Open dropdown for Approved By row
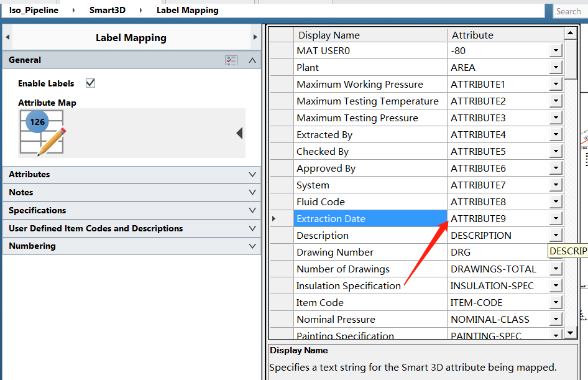The height and width of the screenshot is (380, 588). (556, 168)
